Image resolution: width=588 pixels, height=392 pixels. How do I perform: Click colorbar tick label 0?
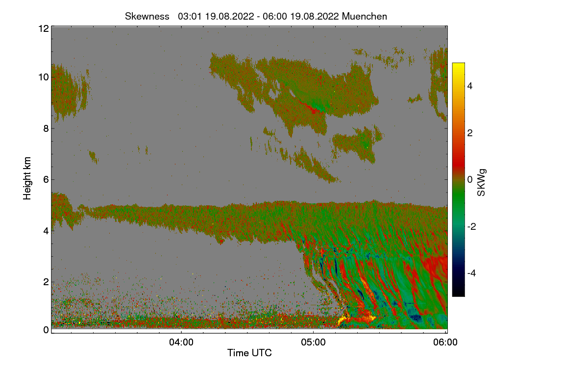click(x=469, y=179)
